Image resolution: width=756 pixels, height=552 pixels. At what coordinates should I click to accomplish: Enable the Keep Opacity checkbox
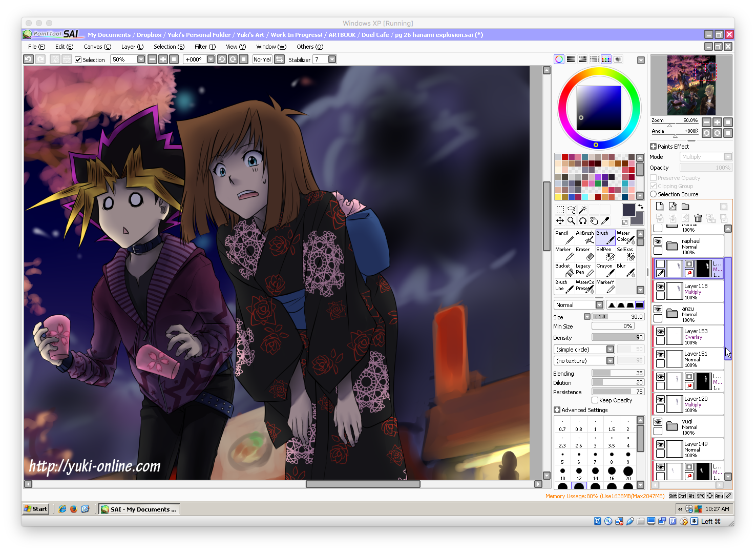[595, 400]
